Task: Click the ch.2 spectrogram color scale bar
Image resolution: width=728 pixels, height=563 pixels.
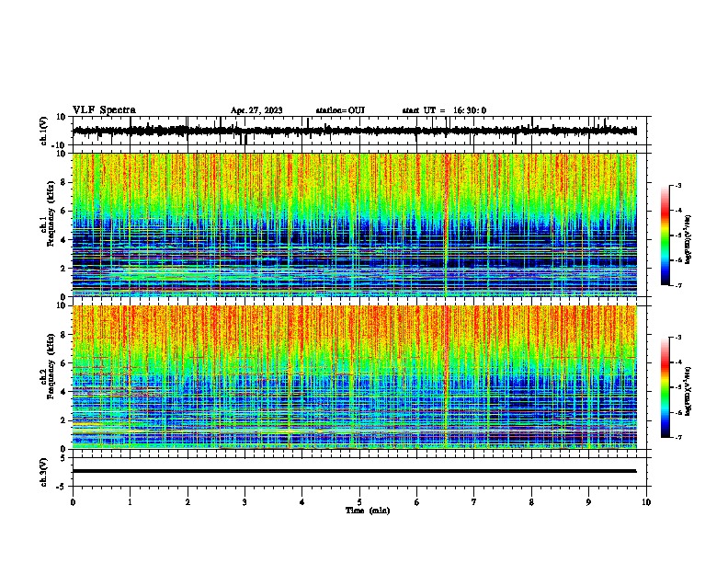Action: click(665, 387)
